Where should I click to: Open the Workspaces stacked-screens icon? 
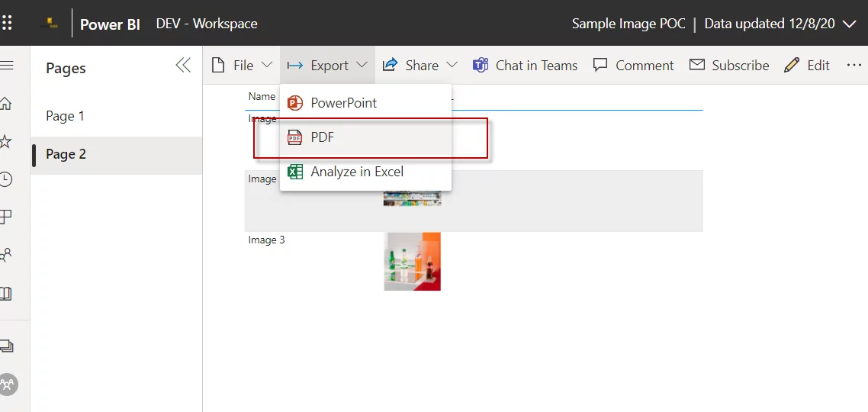coord(7,346)
